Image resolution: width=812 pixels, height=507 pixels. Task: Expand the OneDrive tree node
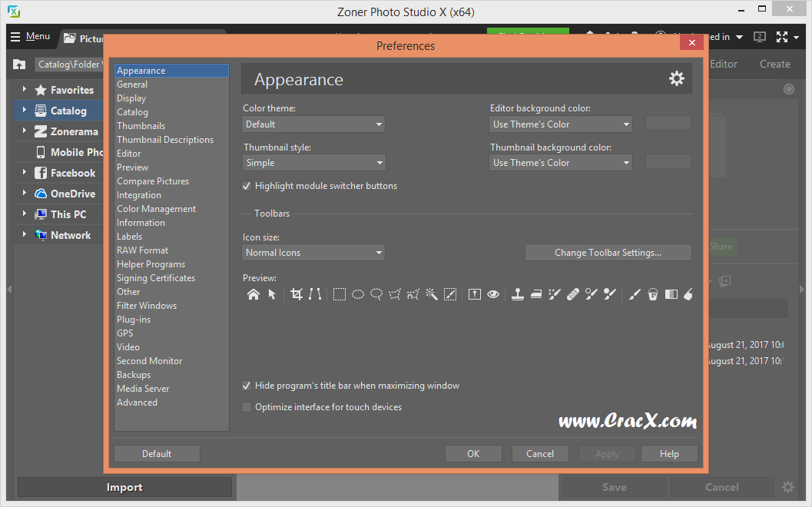pyautogui.click(x=25, y=193)
